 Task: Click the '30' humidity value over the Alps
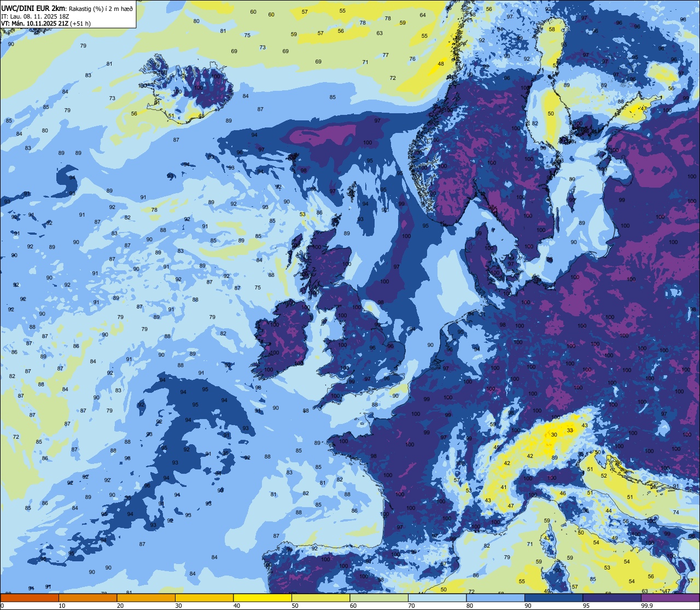[554, 434]
